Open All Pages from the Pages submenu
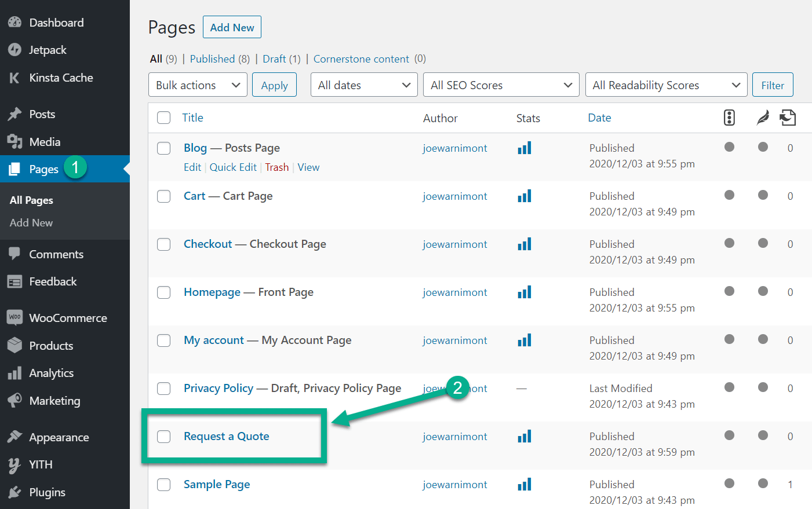812x509 pixels. coord(31,200)
